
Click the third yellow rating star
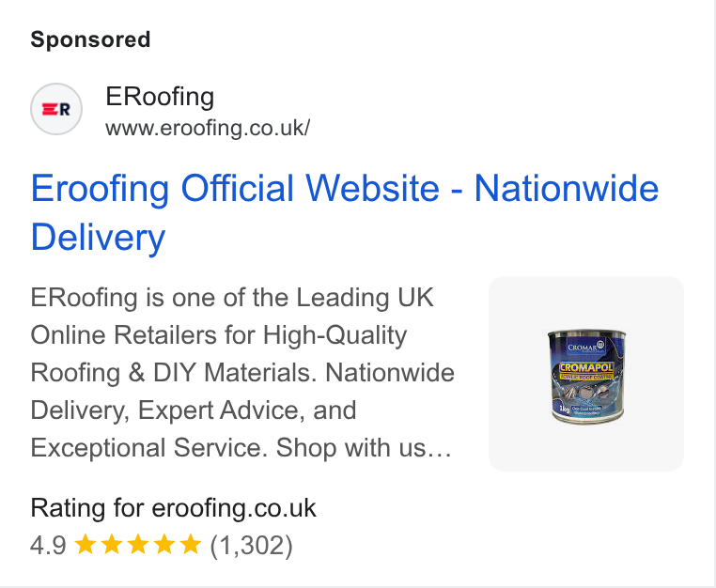pyautogui.click(x=137, y=544)
